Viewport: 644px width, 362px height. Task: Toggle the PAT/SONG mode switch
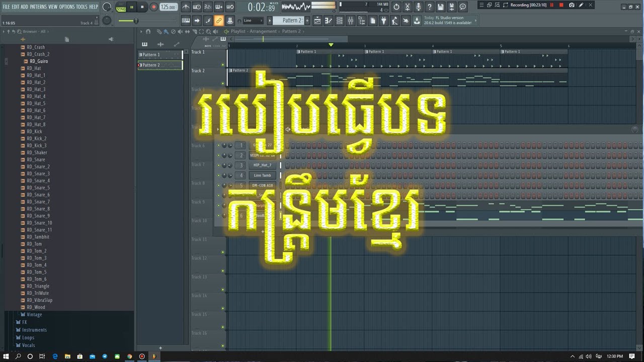(121, 7)
